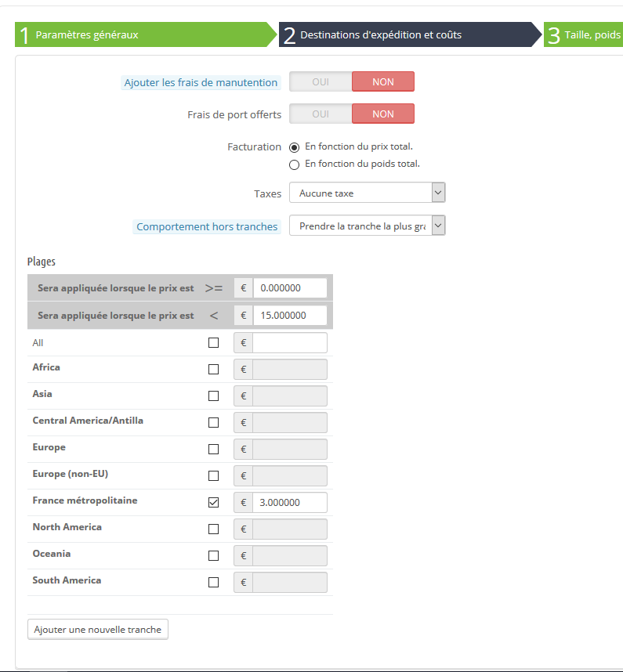
Task: Click the Asia price field
Action: pyautogui.click(x=290, y=396)
